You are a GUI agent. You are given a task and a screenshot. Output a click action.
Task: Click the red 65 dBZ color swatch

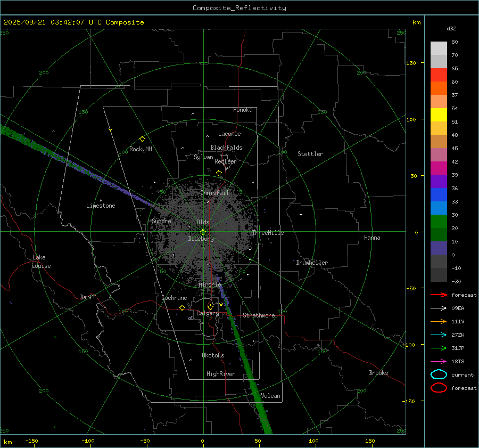tap(439, 75)
